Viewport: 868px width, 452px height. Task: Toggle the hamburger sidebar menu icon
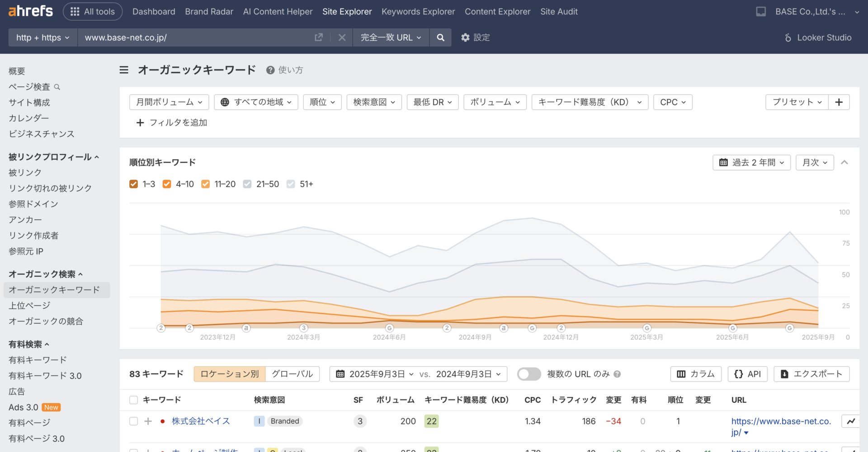(x=124, y=70)
